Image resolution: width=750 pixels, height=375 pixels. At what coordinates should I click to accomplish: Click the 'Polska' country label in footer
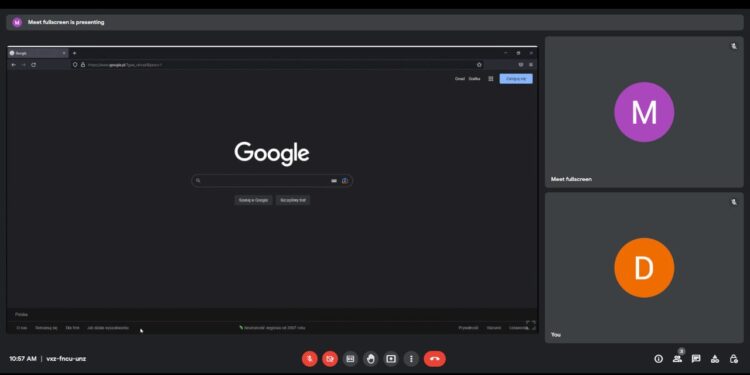click(x=22, y=314)
